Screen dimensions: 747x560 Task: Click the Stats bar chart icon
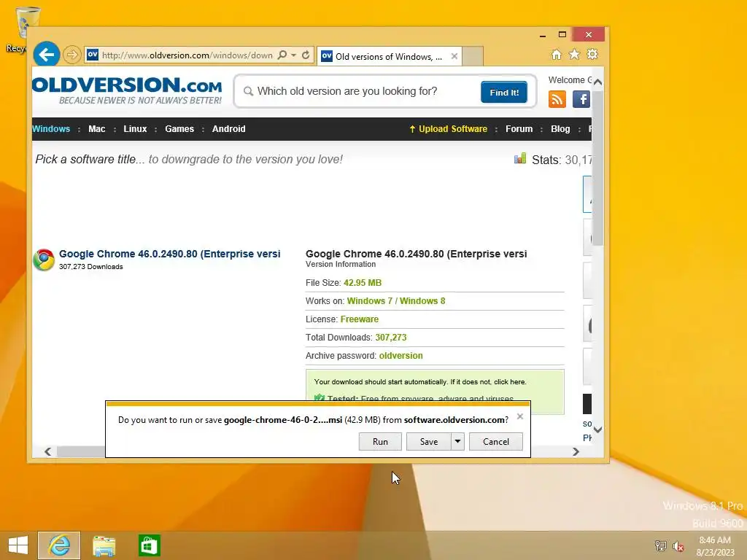coord(520,158)
